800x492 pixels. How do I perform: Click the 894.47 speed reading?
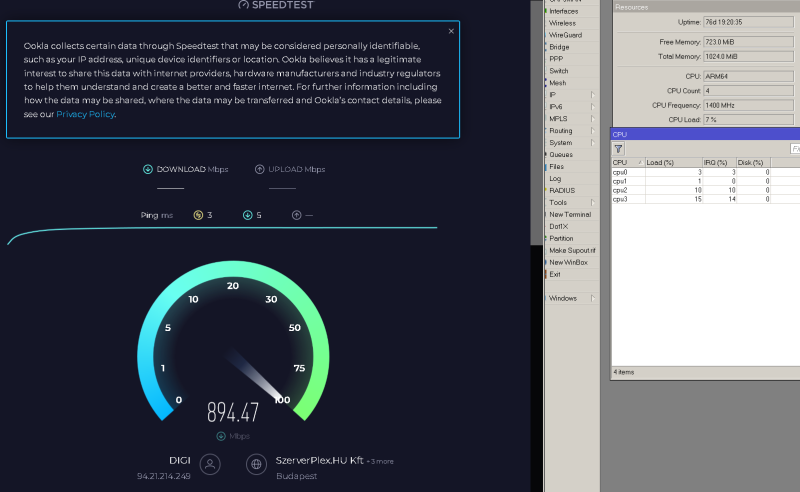[x=233, y=412]
